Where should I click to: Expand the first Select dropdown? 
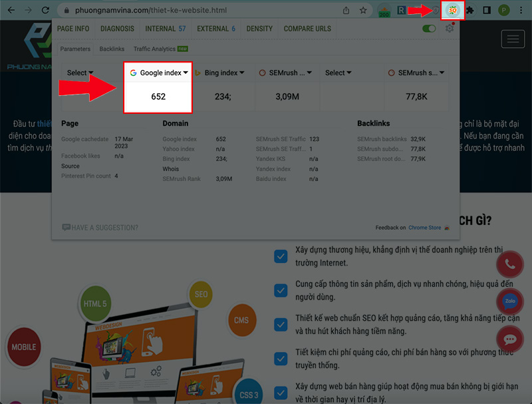point(80,73)
